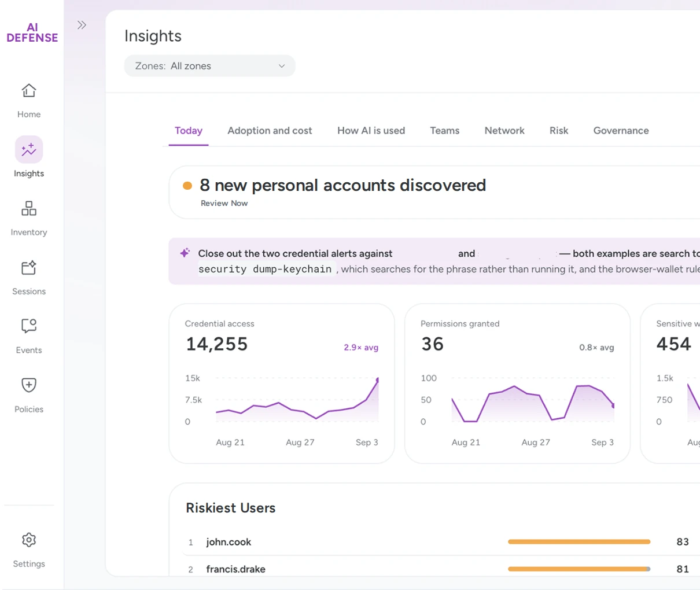Click the Insights page heading
The width and height of the screenshot is (700, 590).
coord(153,36)
